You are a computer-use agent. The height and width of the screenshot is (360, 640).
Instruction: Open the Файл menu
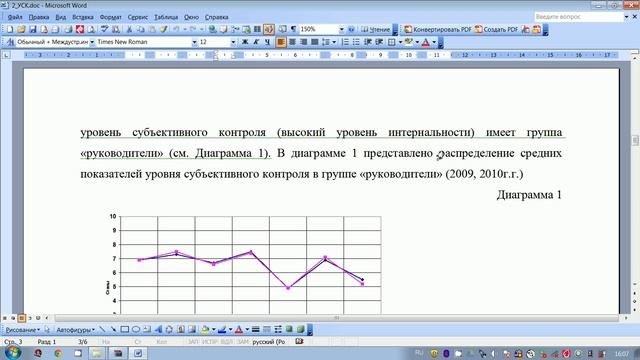click(x=15, y=17)
